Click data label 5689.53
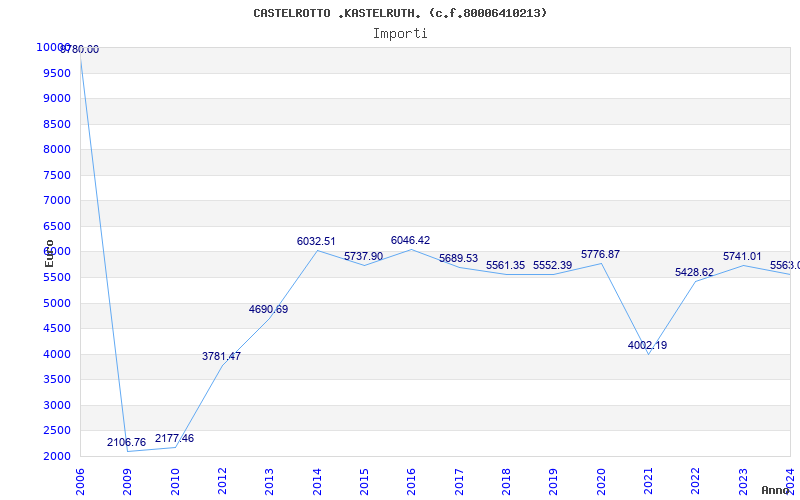The width and height of the screenshot is (800, 500). [458, 259]
